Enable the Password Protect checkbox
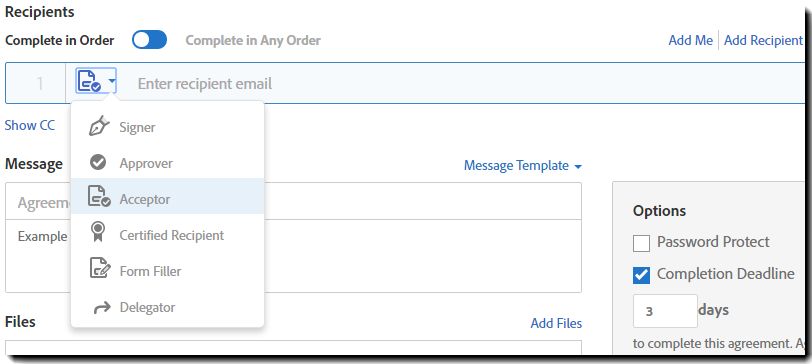 [x=641, y=243]
